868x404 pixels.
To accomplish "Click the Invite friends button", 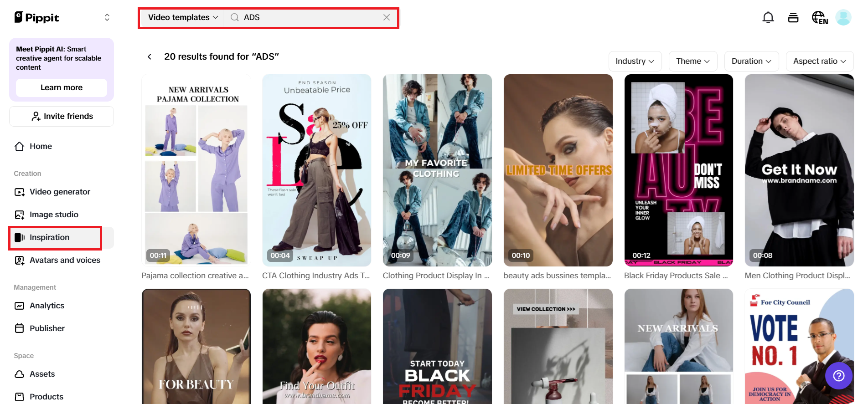I will tap(62, 116).
